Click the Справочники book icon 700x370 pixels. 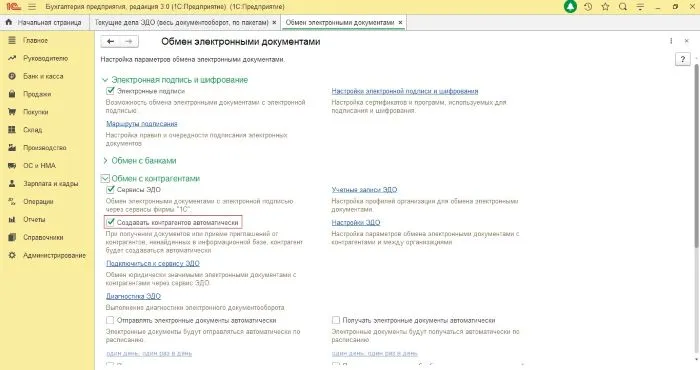tap(12, 237)
